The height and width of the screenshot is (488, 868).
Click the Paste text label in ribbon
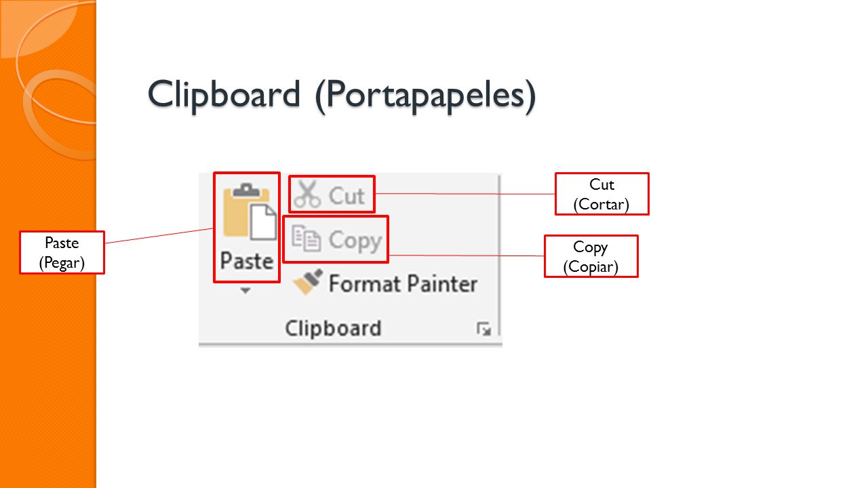[247, 262]
